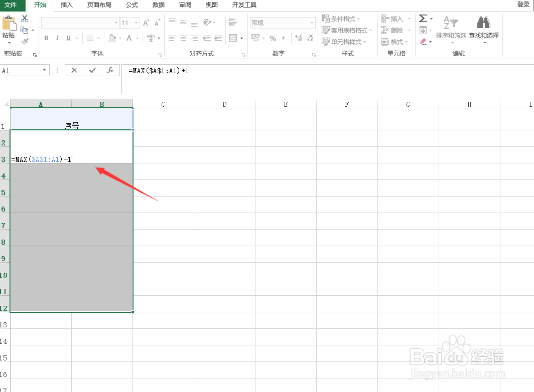Click the increase decimal icon
Image resolution: width=534 pixels, height=392 pixels.
click(299, 38)
